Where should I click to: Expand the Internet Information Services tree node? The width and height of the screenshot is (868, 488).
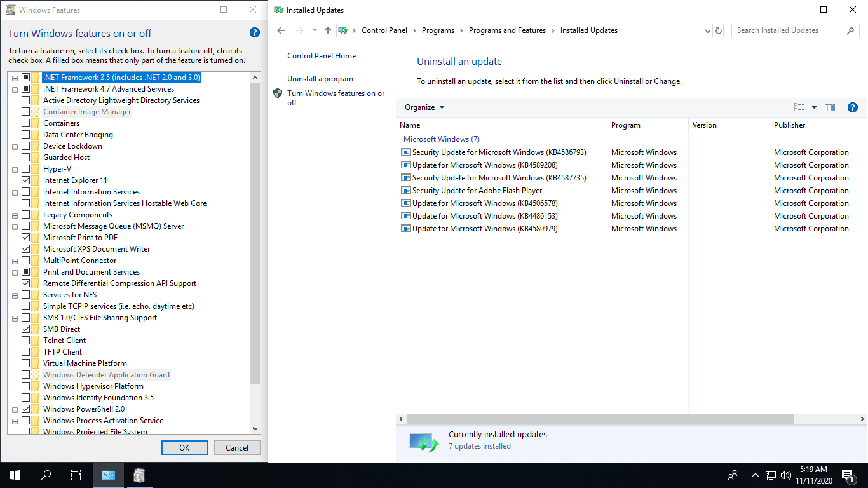15,192
